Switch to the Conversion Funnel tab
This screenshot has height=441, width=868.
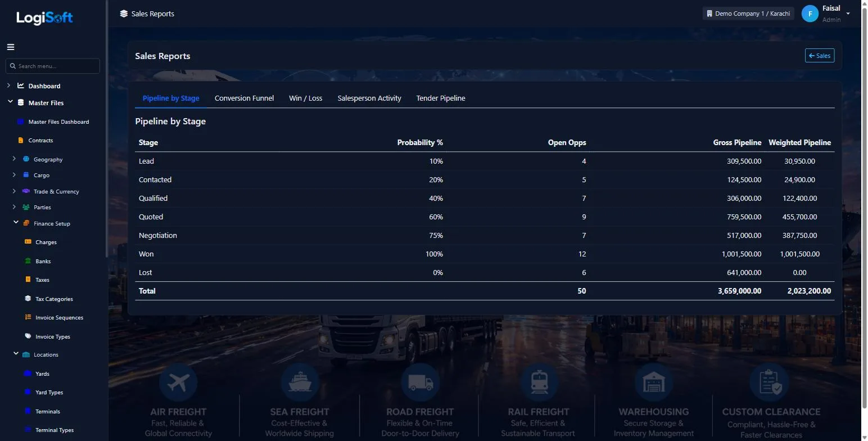[x=244, y=98]
